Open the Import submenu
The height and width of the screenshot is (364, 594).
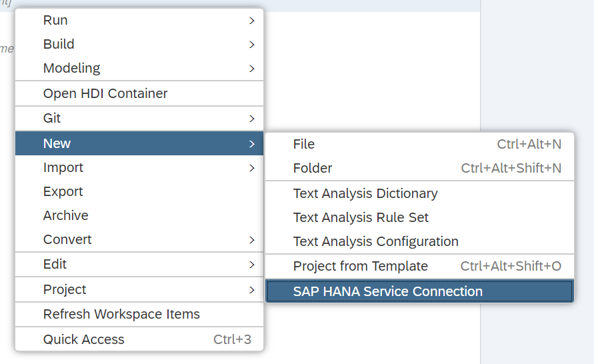pos(139,168)
